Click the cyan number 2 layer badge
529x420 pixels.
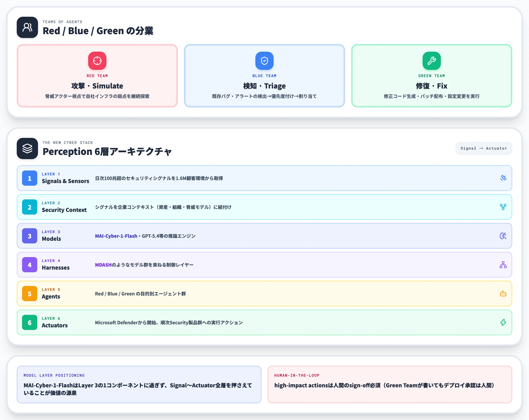[x=29, y=207]
